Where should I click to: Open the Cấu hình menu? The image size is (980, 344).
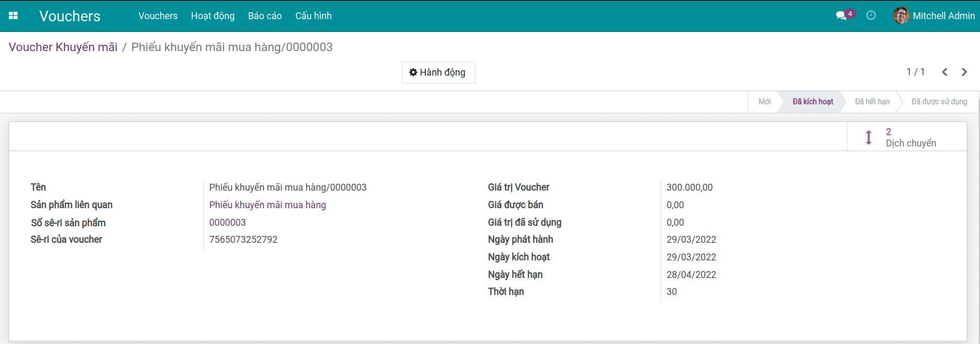pyautogui.click(x=314, y=16)
